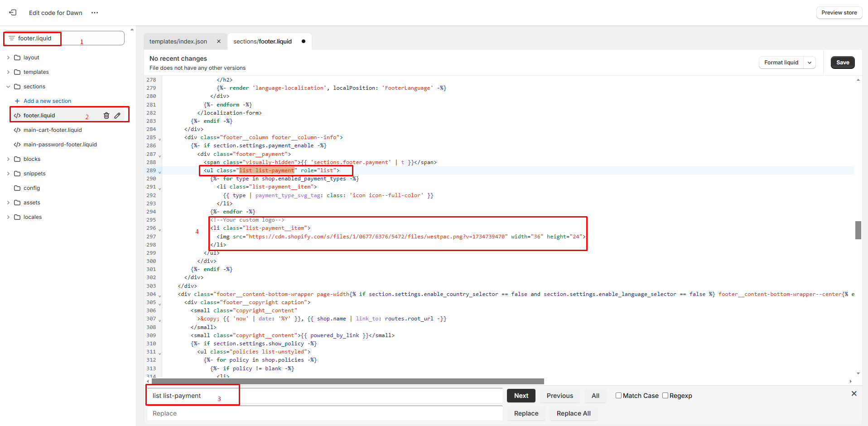Click the All search matches button
Image resolution: width=868 pixels, height=426 pixels.
pos(595,396)
